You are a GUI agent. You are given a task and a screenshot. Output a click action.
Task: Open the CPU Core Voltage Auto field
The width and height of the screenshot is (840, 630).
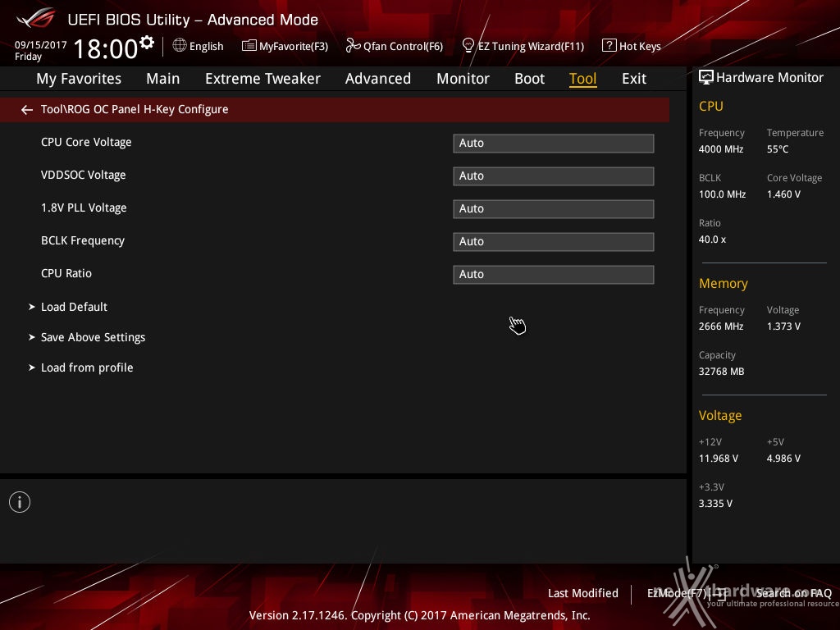point(554,143)
